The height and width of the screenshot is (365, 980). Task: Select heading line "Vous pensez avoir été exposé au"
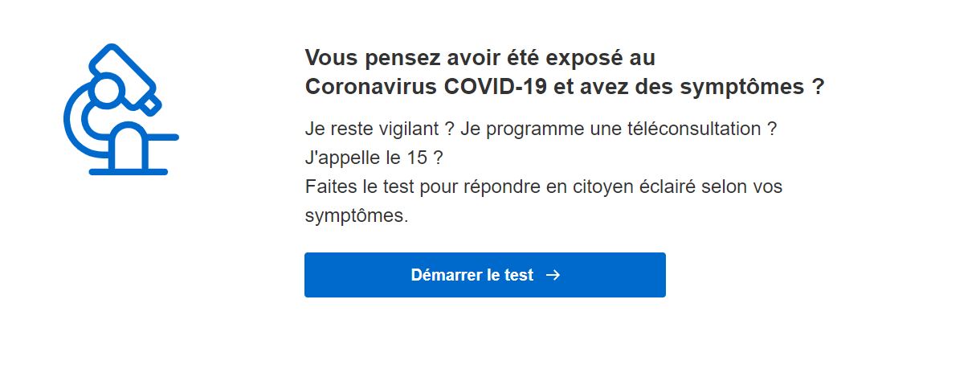point(480,59)
